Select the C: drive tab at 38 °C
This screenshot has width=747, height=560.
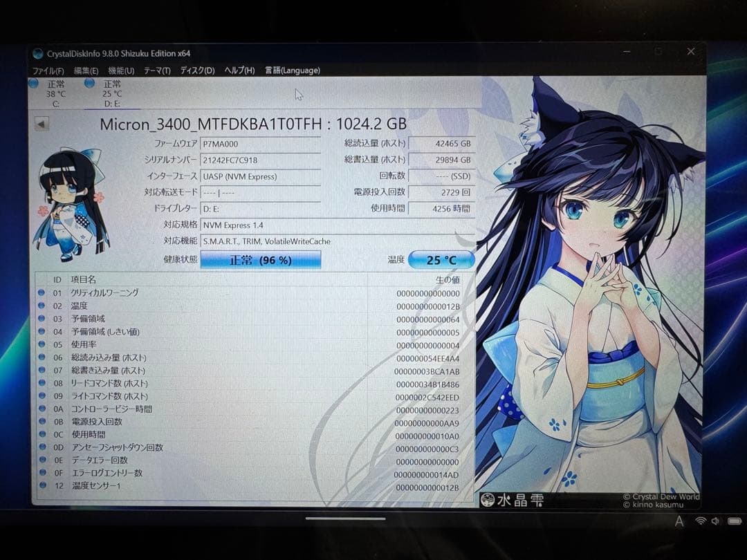(x=56, y=94)
